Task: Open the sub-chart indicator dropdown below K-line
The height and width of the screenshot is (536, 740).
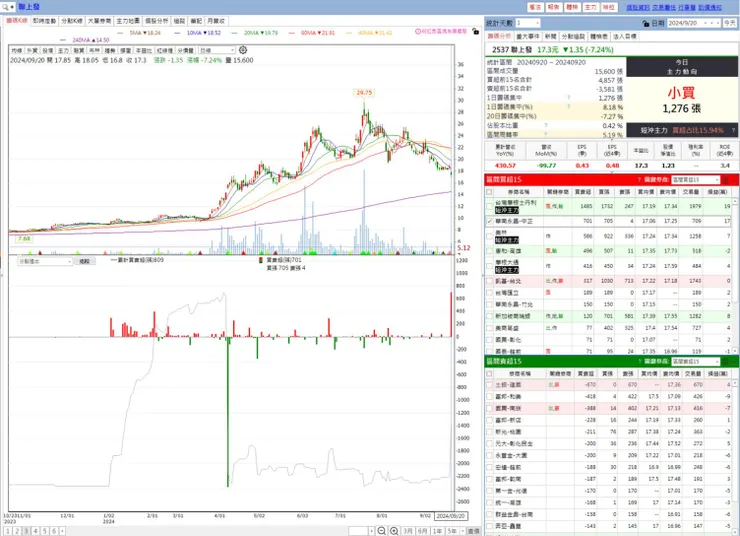Action: (x=45, y=261)
